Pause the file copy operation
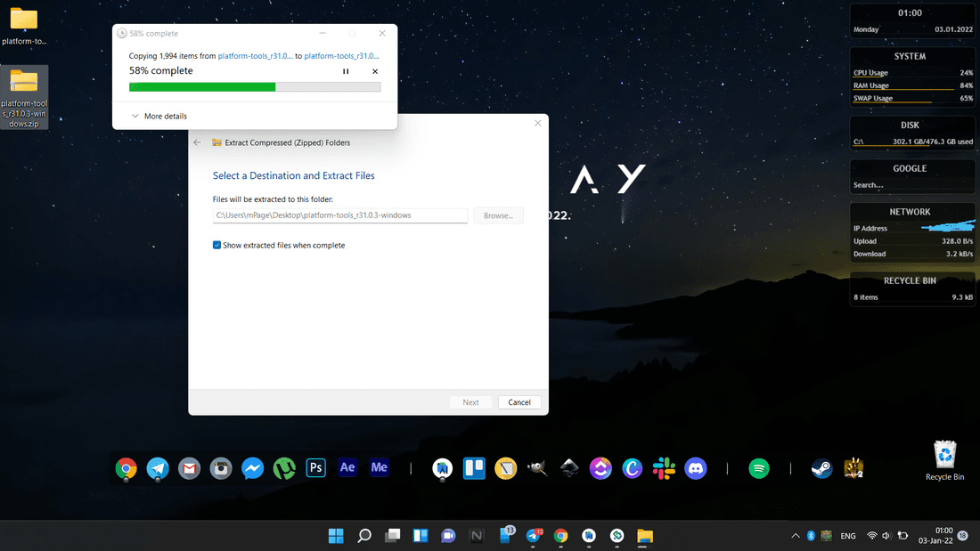 346,71
